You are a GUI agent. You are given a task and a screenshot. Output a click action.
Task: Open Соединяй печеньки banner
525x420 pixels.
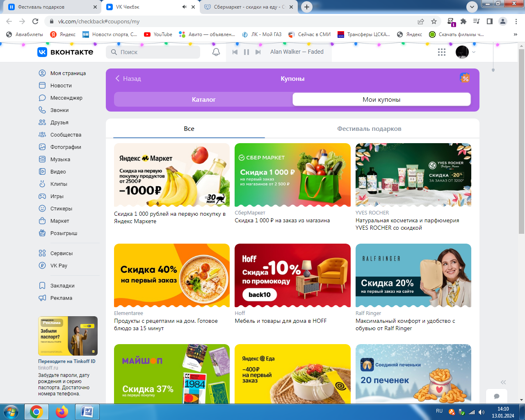[x=413, y=374]
